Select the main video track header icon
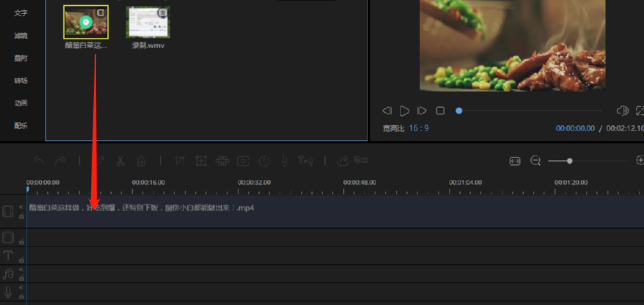Screen dimensions: 644x305 pyautogui.click(x=8, y=212)
